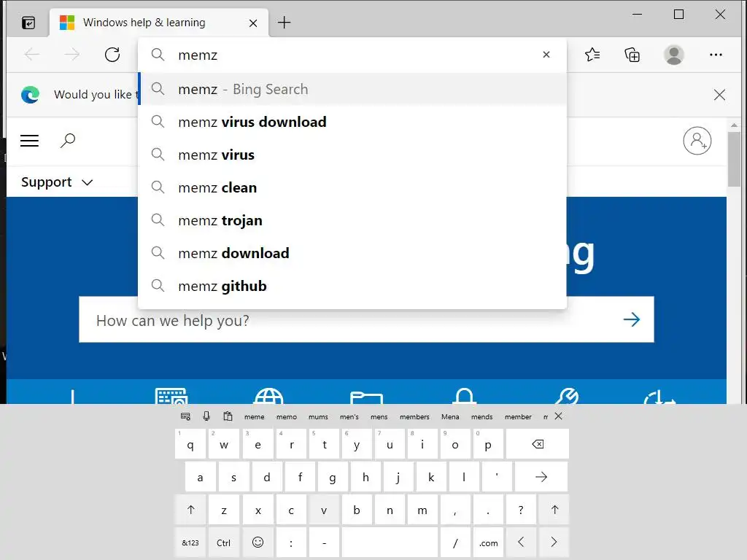This screenshot has height=560, width=747.
Task: Open touch keyboard settings icon
Action: (x=186, y=416)
